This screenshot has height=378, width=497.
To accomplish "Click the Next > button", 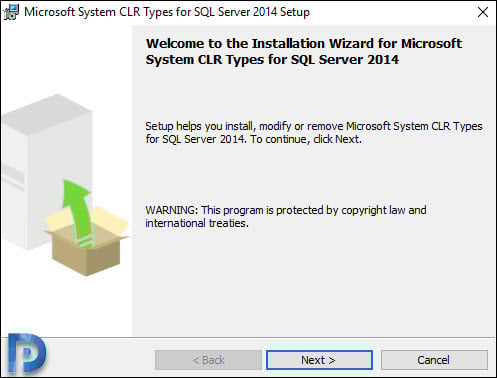I will point(319,360).
